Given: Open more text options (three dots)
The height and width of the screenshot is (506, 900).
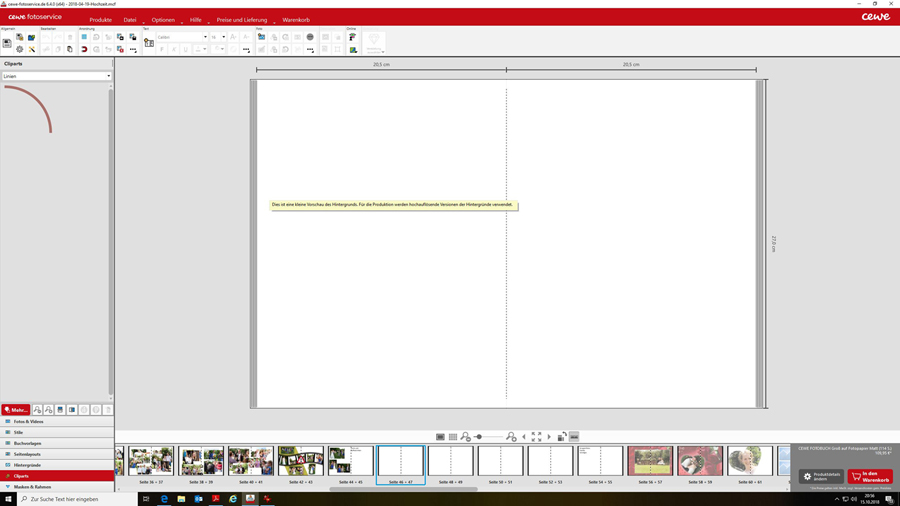Looking at the screenshot, I should [x=246, y=49].
